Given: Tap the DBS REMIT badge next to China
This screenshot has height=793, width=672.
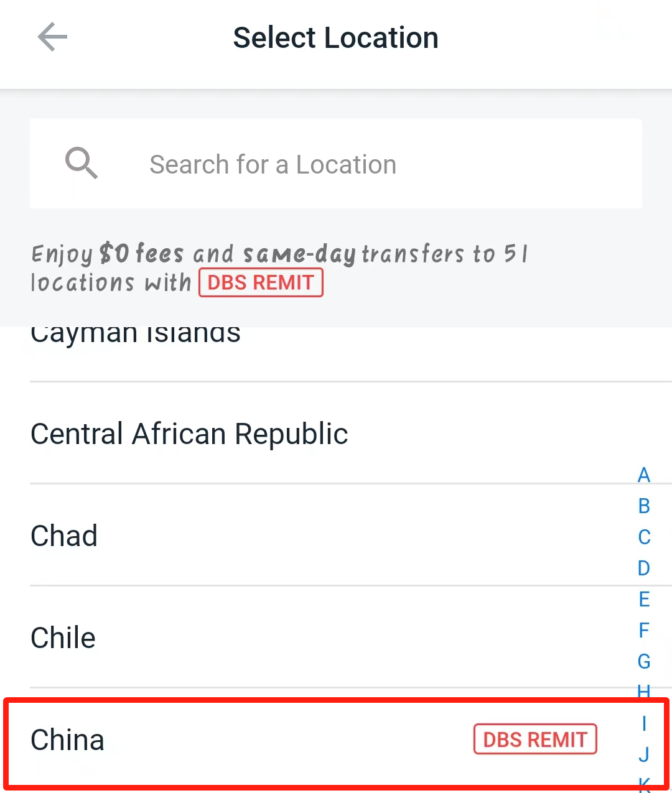Looking at the screenshot, I should pyautogui.click(x=535, y=739).
